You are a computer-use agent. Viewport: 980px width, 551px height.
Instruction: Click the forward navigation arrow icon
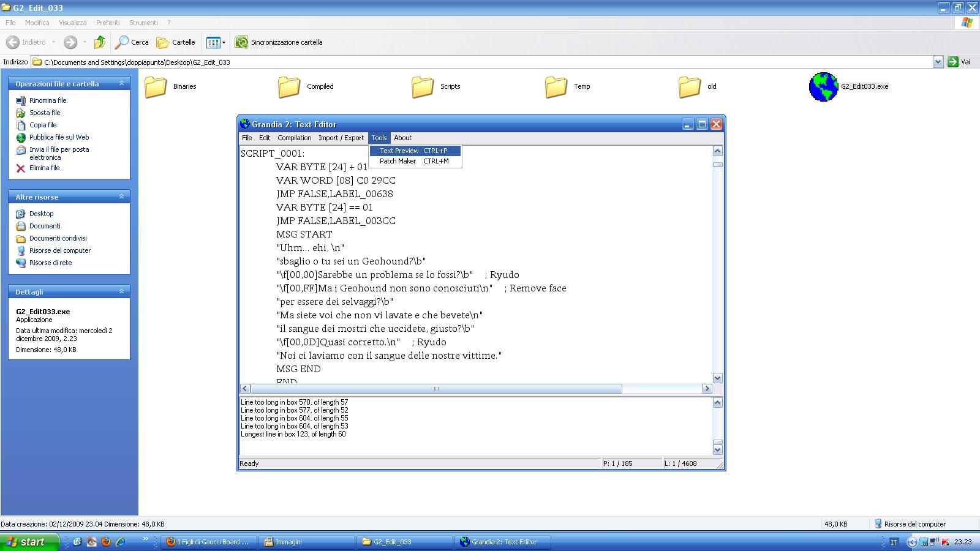[x=70, y=42]
